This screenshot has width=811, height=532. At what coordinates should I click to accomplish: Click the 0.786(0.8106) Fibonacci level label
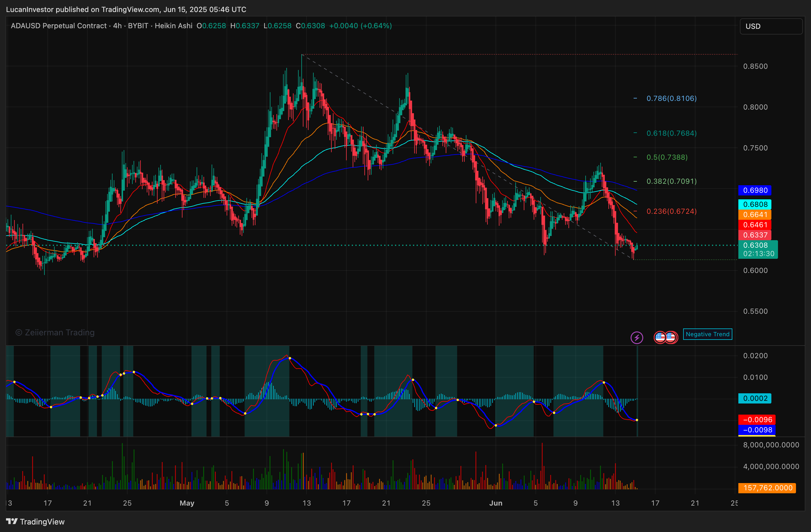tap(671, 98)
